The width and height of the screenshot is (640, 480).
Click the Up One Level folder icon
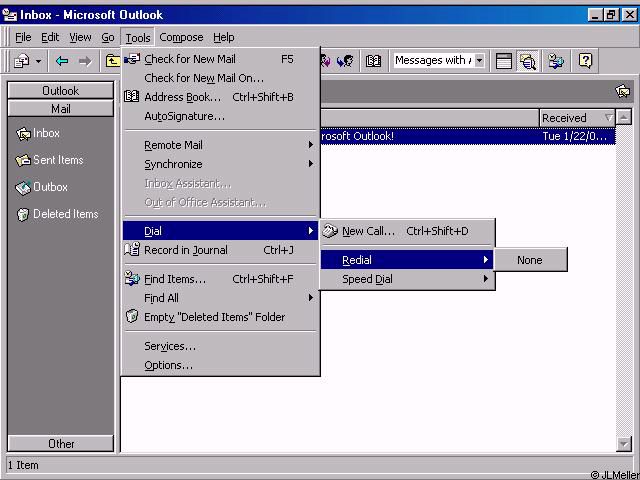(112, 61)
